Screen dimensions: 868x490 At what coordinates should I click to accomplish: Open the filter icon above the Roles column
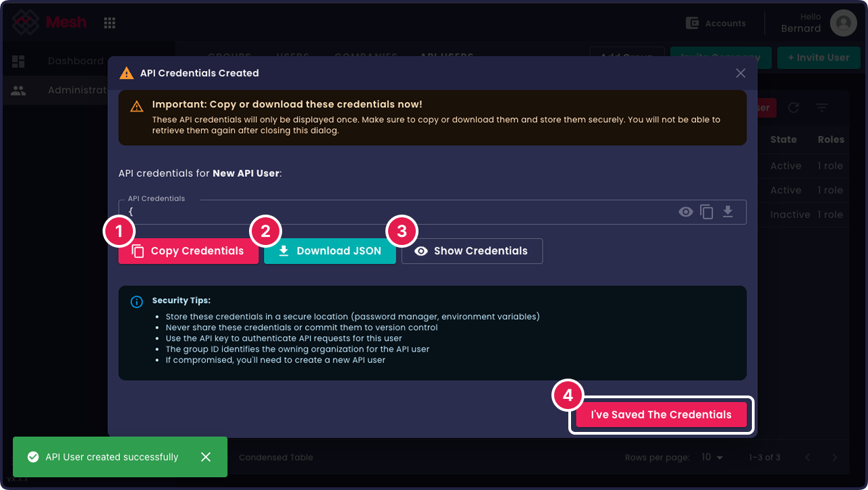pos(821,107)
